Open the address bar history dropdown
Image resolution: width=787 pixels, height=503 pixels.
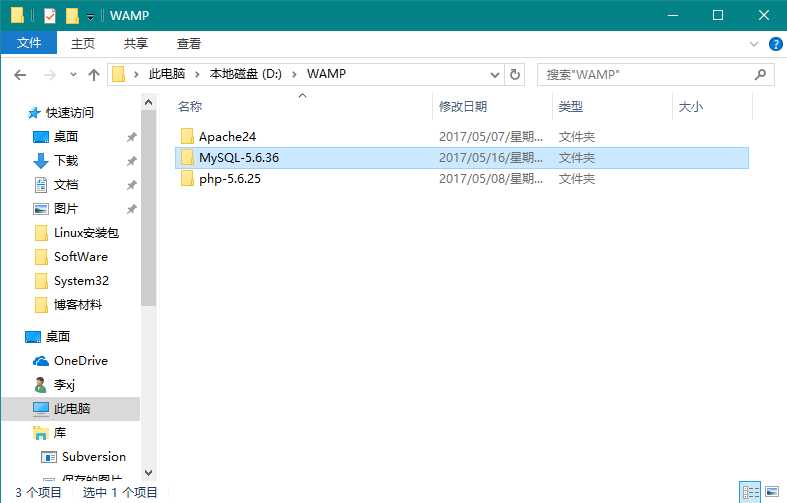click(495, 75)
